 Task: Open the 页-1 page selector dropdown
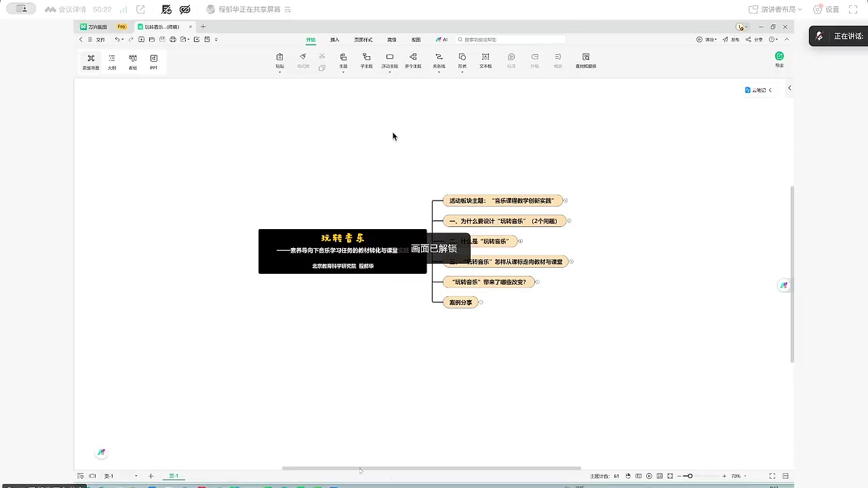[120, 476]
